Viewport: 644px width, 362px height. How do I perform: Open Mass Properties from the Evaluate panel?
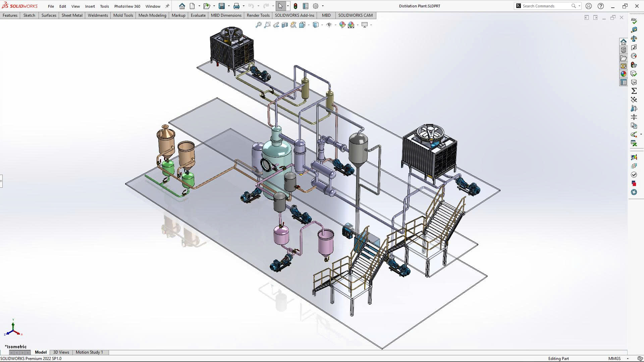point(634,38)
